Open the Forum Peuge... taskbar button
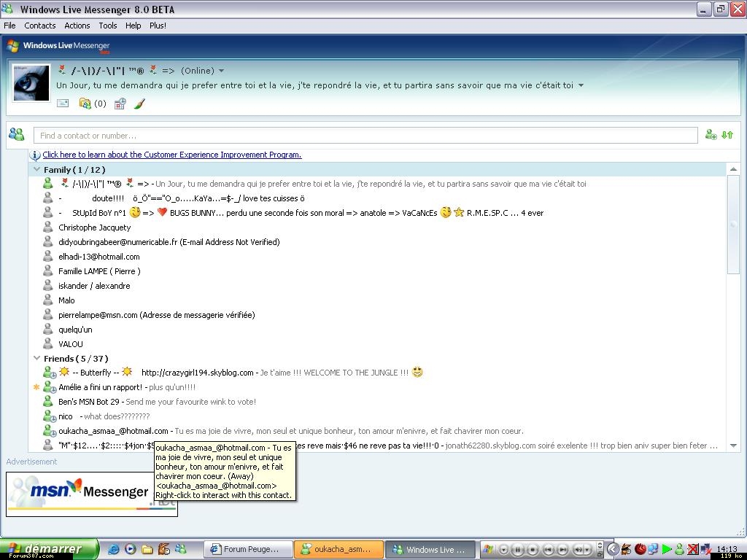 click(x=247, y=549)
